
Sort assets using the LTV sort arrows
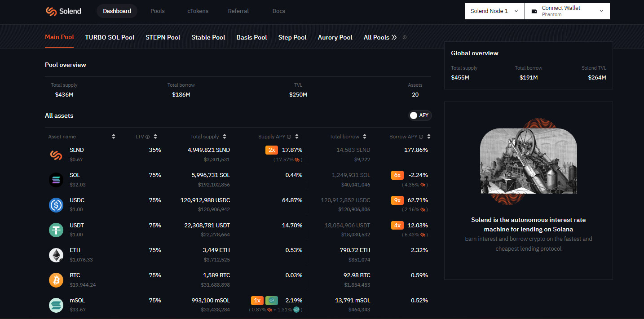click(155, 137)
